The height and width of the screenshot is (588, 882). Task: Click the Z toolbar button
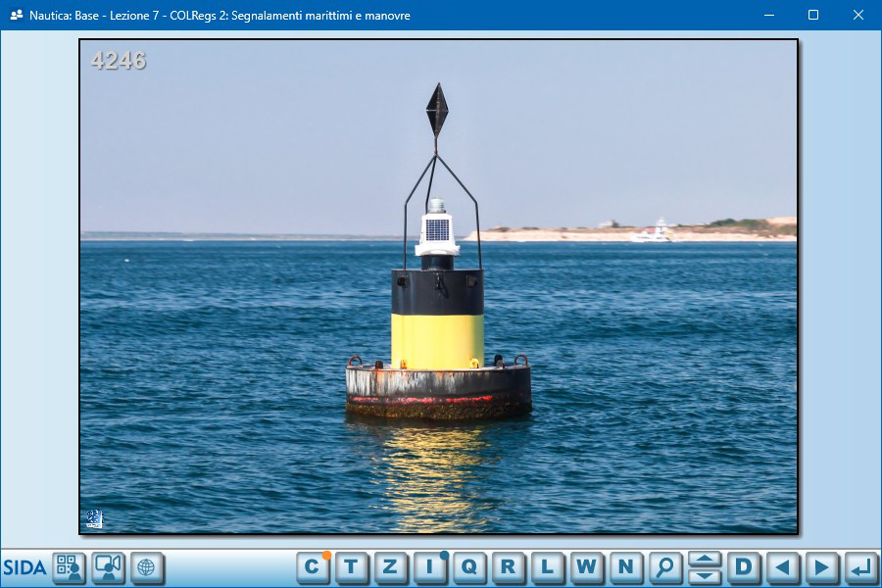[390, 566]
